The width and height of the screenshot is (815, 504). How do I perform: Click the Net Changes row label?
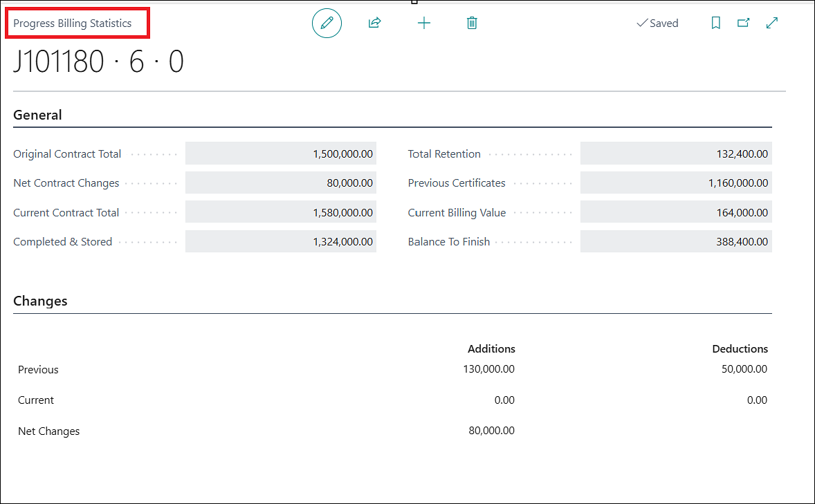point(48,431)
